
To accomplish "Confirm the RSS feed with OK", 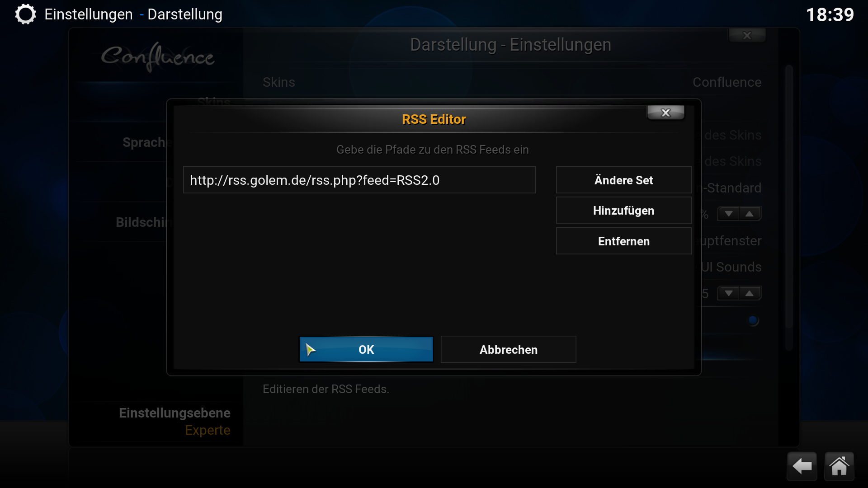I will [x=366, y=349].
